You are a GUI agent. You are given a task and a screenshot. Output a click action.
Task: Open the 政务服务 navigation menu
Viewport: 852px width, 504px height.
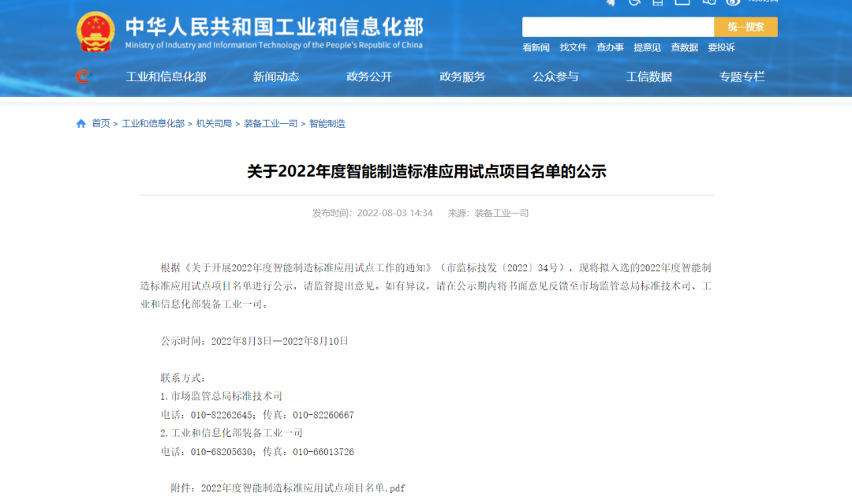tap(462, 77)
